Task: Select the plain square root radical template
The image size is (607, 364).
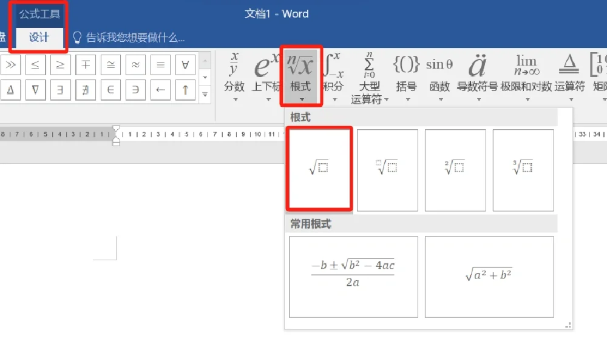Action: [x=319, y=169]
